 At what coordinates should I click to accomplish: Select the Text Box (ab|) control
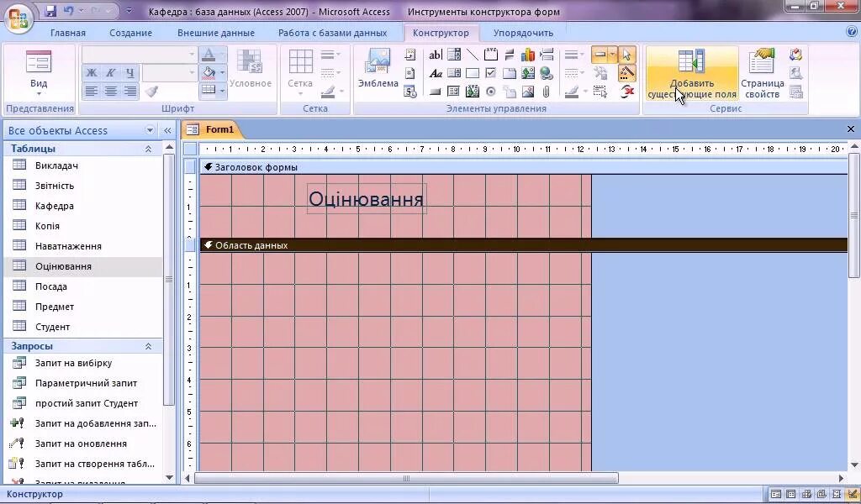coord(436,55)
